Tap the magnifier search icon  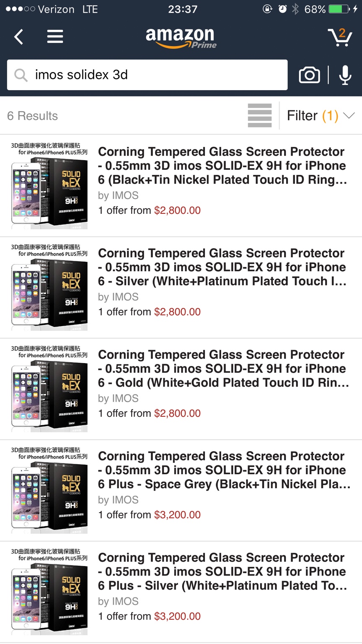pyautogui.click(x=21, y=75)
